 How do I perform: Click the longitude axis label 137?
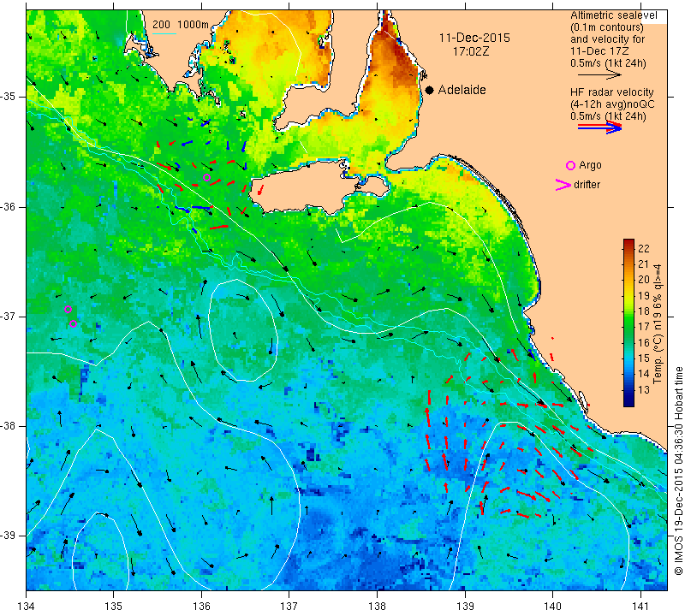pos(289,606)
